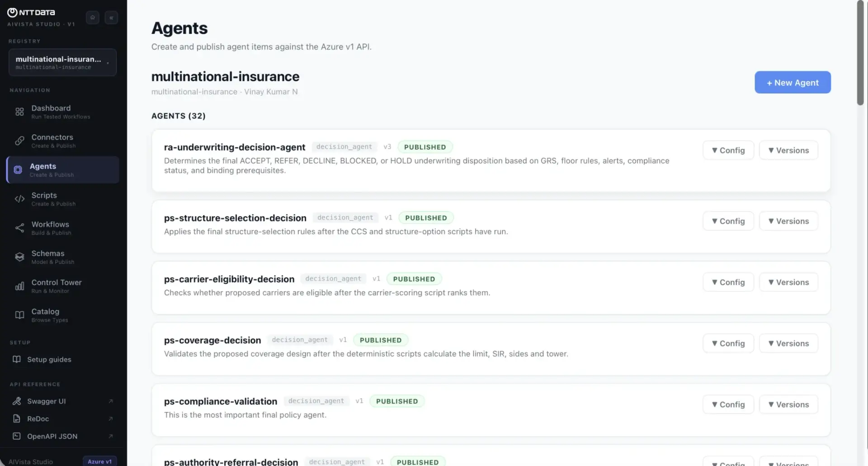Click the page vertical scrollbar thumb
The width and height of the screenshot is (868, 466).
click(x=860, y=53)
